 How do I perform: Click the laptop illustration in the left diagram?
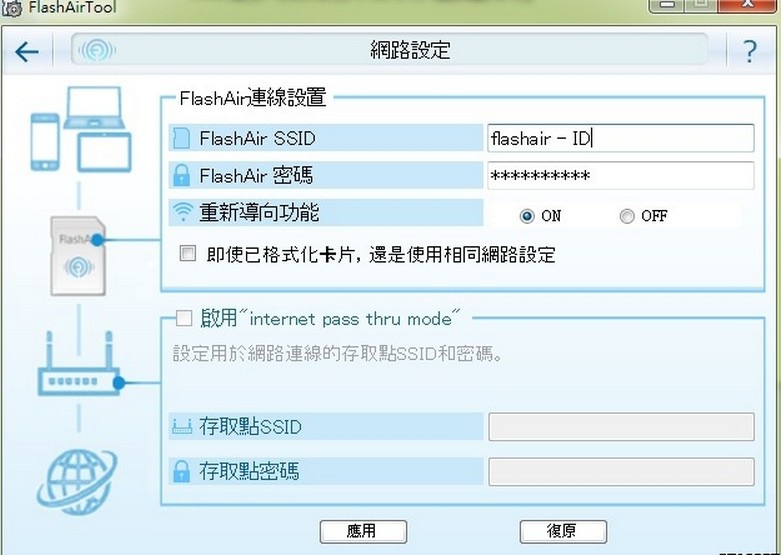pos(94,108)
